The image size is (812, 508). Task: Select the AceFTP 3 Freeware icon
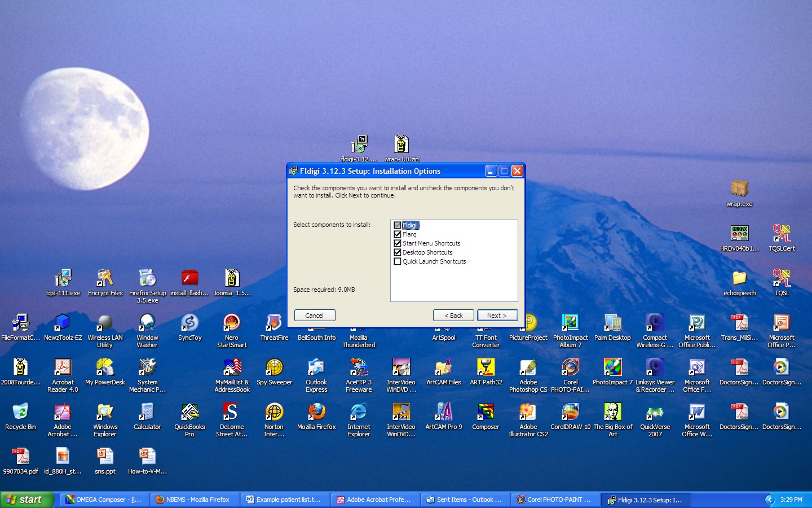(x=359, y=367)
